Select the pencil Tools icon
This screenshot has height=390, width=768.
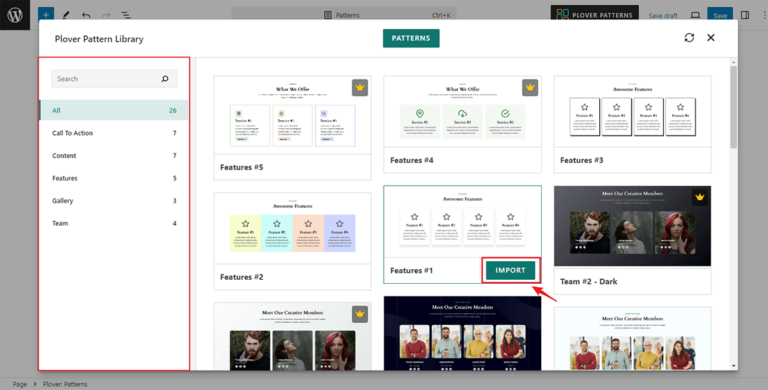66,15
